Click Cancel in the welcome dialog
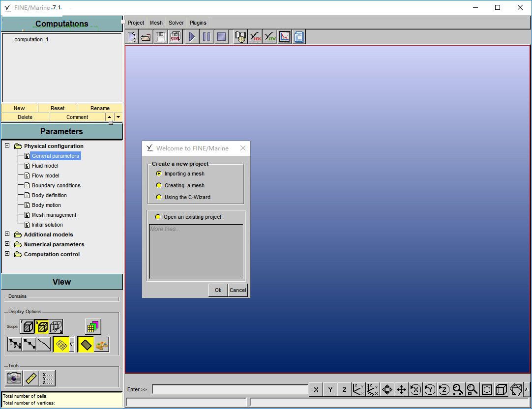This screenshot has width=532, height=409. point(238,290)
